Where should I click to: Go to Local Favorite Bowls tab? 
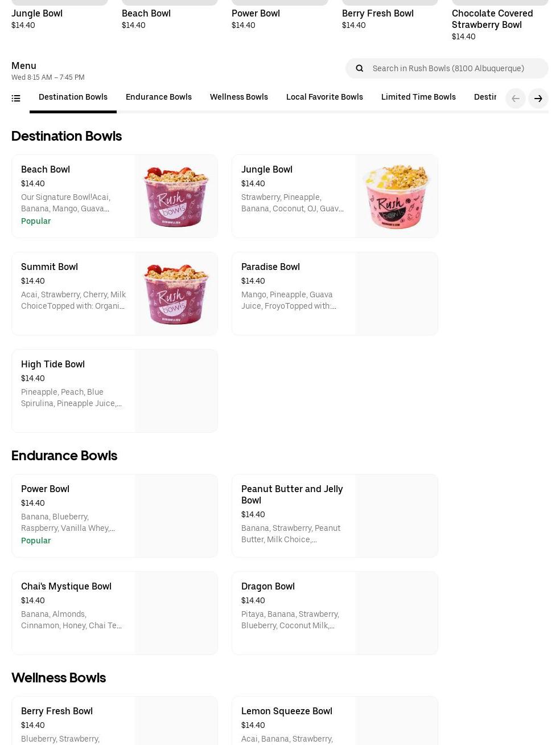point(324,97)
